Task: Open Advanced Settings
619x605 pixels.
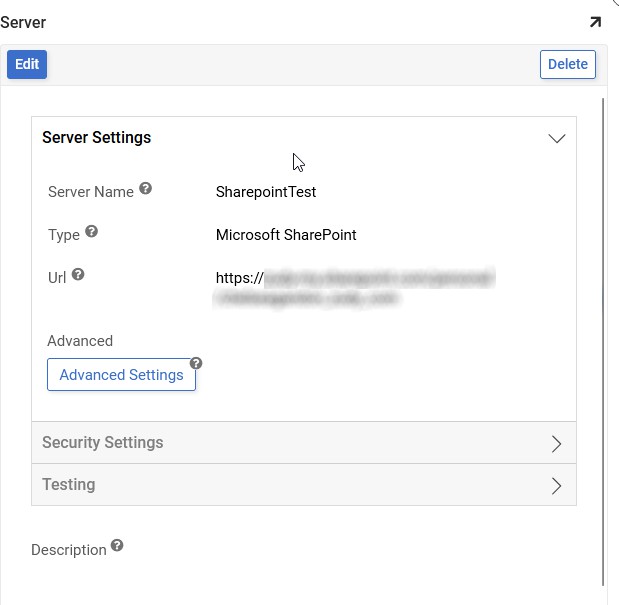Action: point(121,375)
